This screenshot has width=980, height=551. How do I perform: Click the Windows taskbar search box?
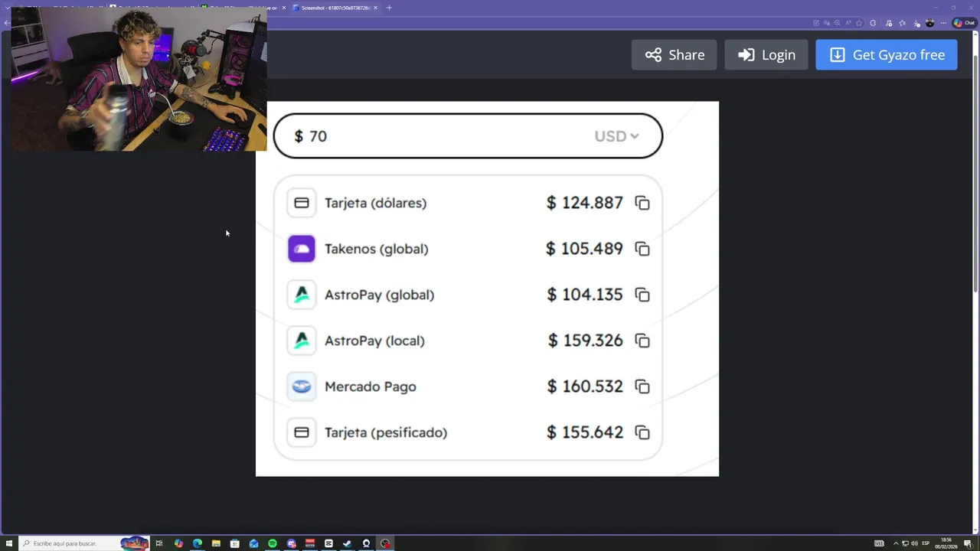point(83,543)
